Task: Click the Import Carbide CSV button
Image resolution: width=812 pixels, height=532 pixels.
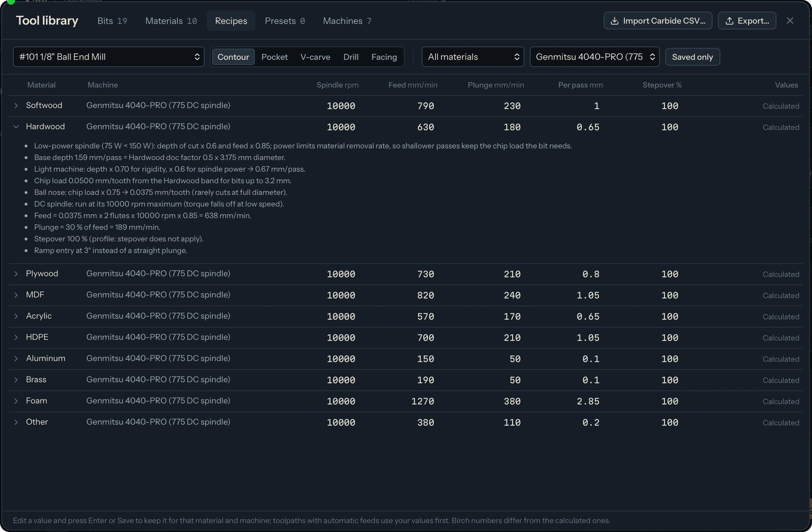Action: [658, 21]
